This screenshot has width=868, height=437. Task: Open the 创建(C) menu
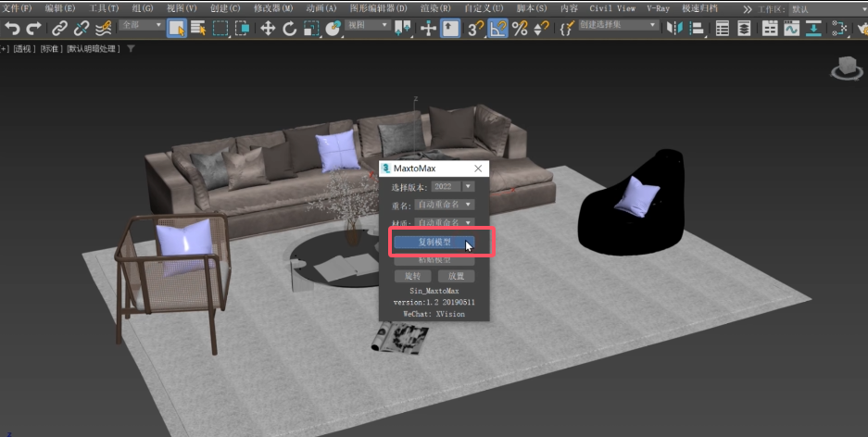pyautogui.click(x=225, y=8)
